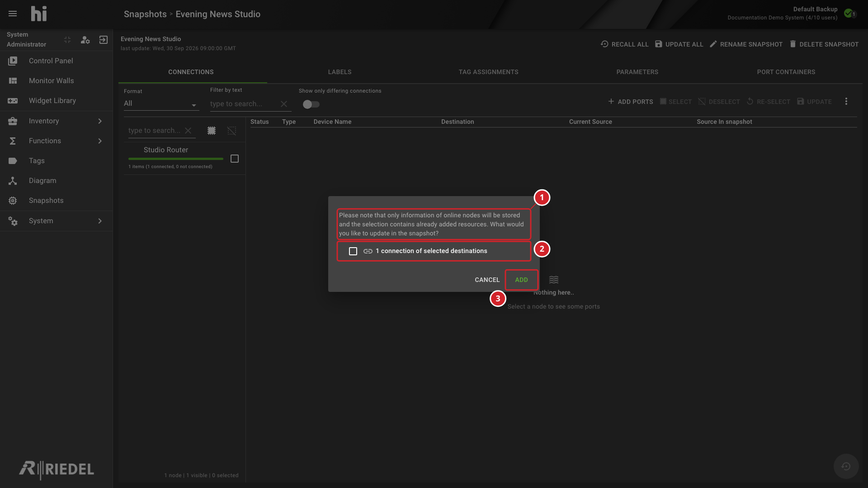The height and width of the screenshot is (488, 868).
Task: Deselect all nodes icon in node list
Action: coord(232,131)
